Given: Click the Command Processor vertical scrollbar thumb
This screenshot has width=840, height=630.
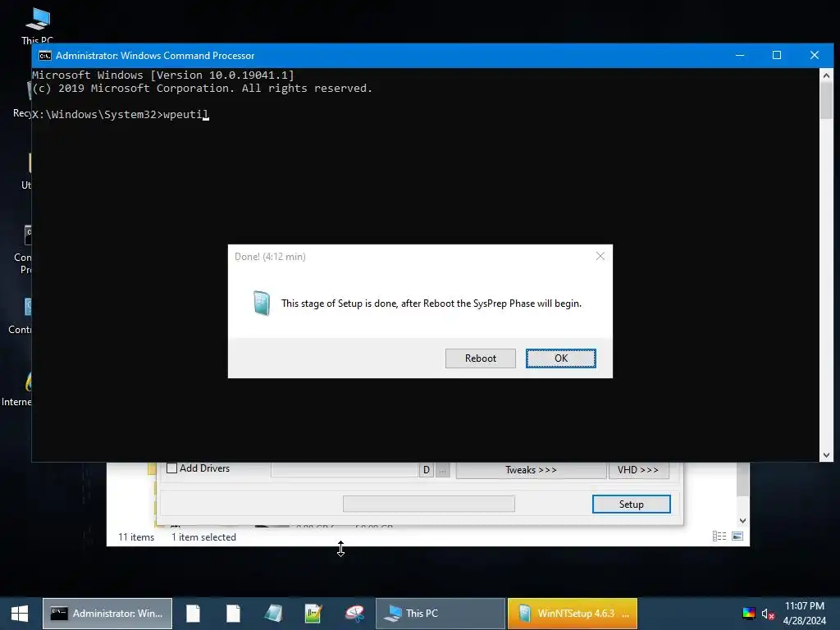Looking at the screenshot, I should (826, 101).
